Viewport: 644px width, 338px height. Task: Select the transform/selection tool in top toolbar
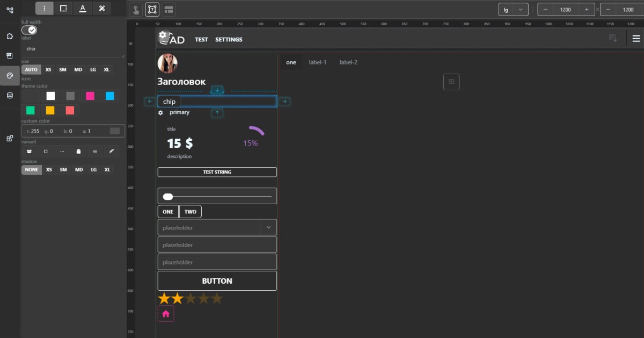click(x=151, y=9)
